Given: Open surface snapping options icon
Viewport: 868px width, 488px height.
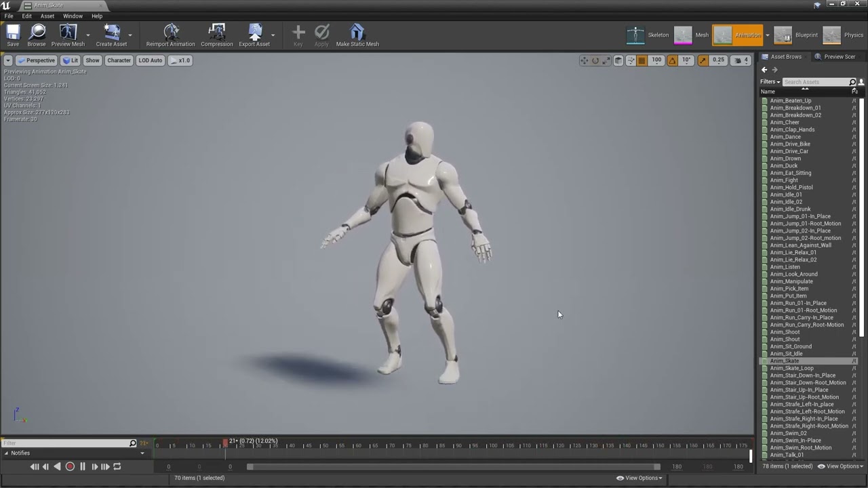Looking at the screenshot, I should coord(631,60).
